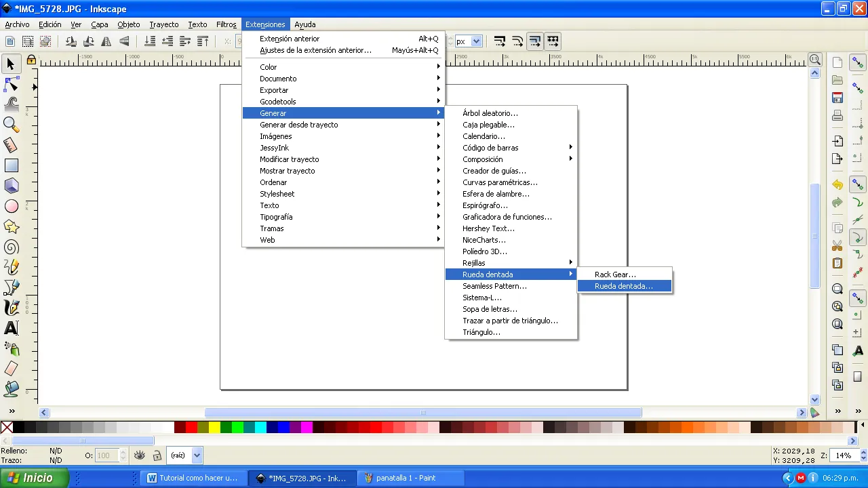Screen dimensions: 868x488
Task: Toggle layer visibility eye icon
Action: 140,455
